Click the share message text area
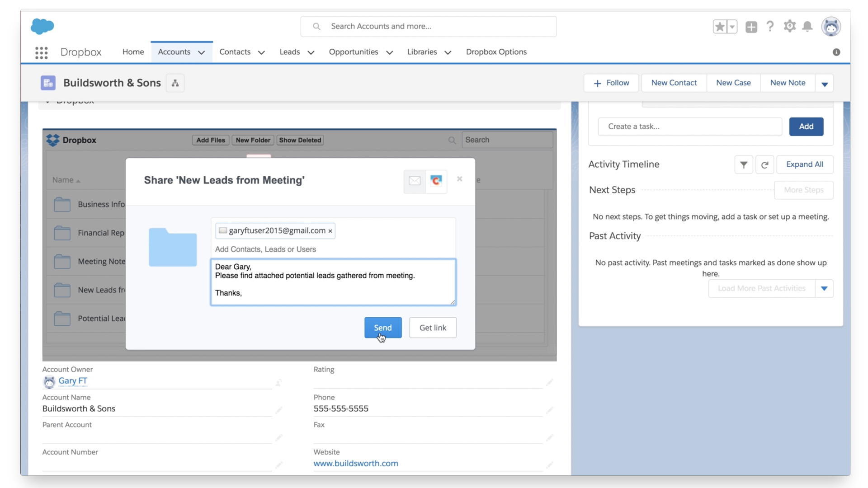Image resolution: width=868 pixels, height=488 pixels. click(333, 282)
